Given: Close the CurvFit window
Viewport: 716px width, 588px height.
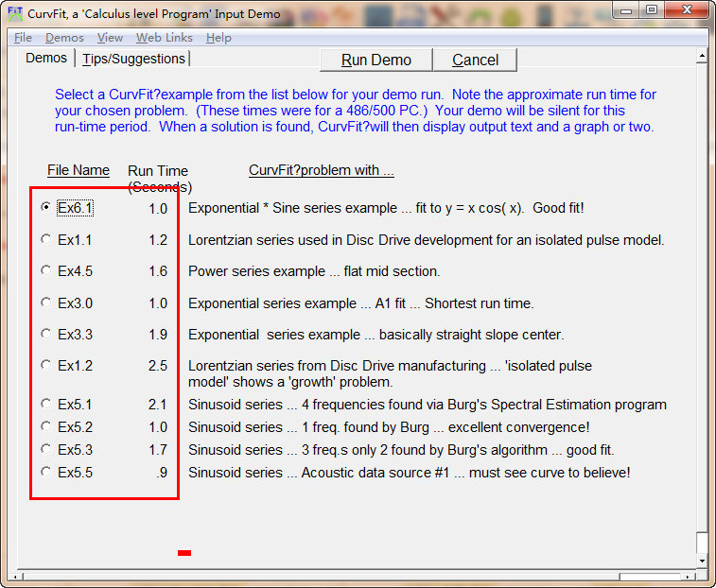Looking at the screenshot, I should pyautogui.click(x=687, y=9).
